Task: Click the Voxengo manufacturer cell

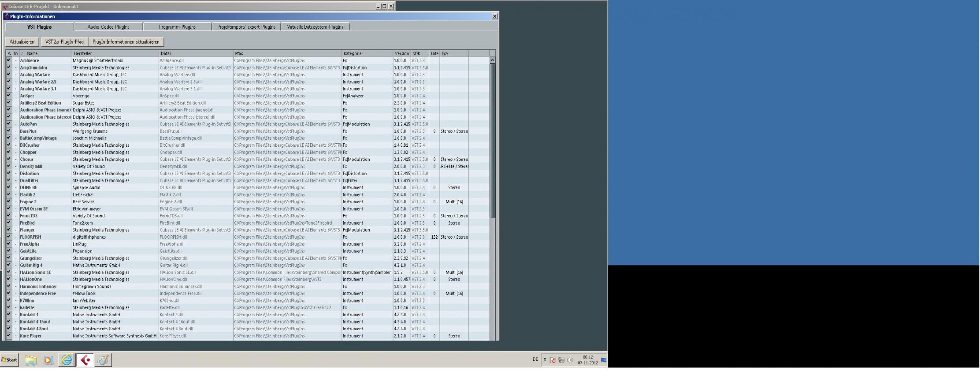Action: [81, 96]
